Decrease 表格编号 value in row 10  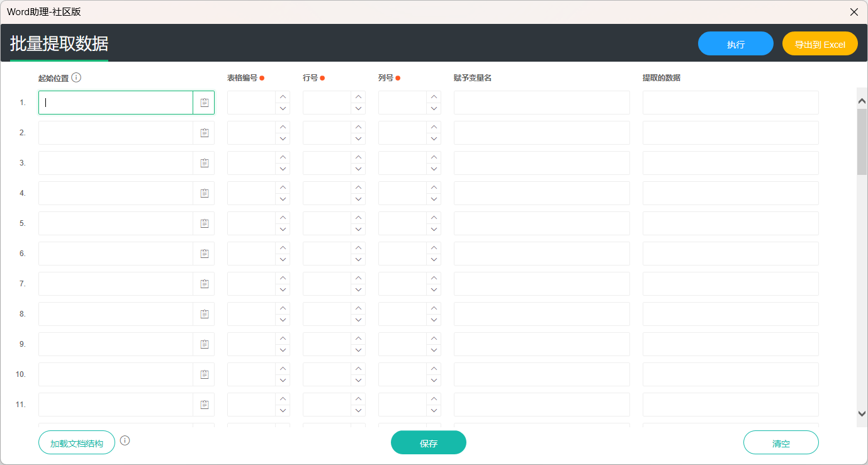coord(283,380)
